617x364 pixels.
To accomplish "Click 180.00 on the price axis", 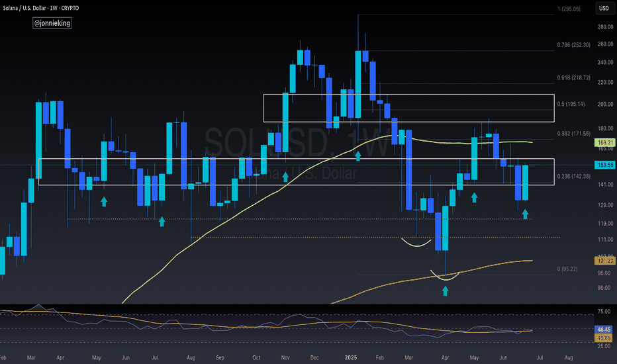I will click(605, 128).
